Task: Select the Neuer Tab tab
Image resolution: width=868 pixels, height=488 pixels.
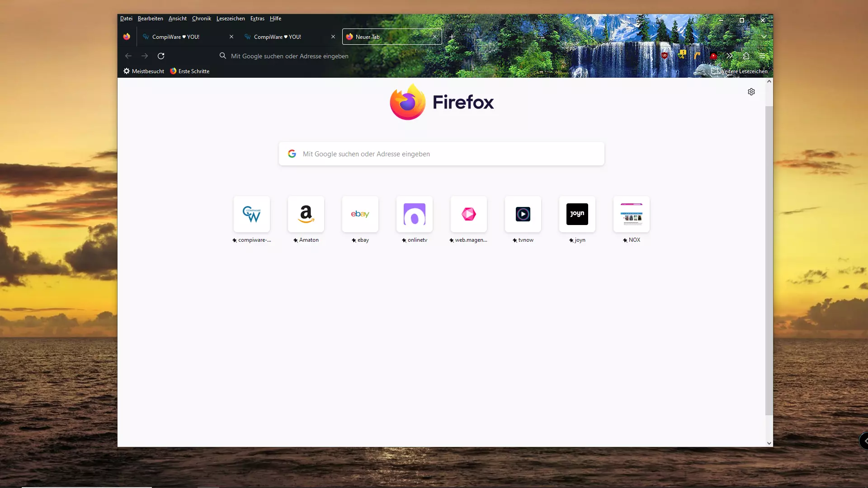Action: click(392, 37)
